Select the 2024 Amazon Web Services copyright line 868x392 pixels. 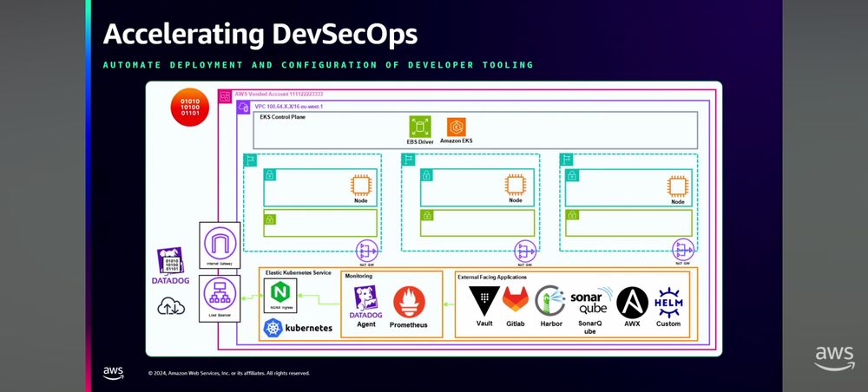point(228,373)
